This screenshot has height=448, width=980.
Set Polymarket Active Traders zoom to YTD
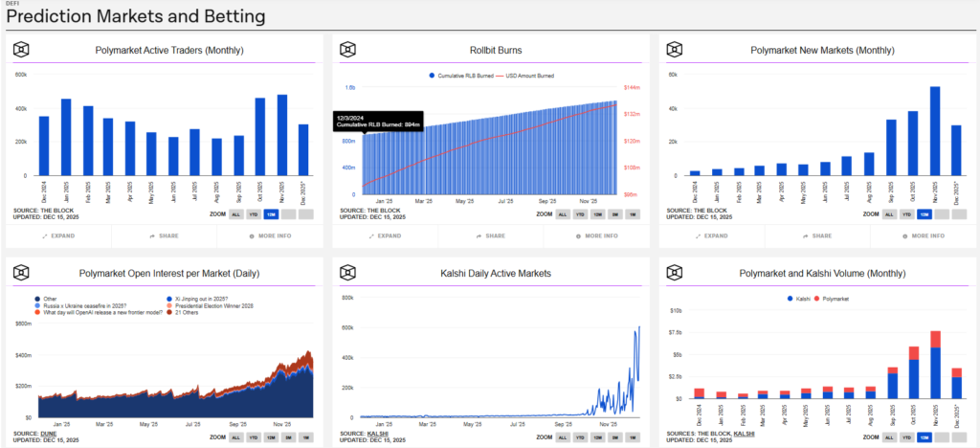[254, 214]
